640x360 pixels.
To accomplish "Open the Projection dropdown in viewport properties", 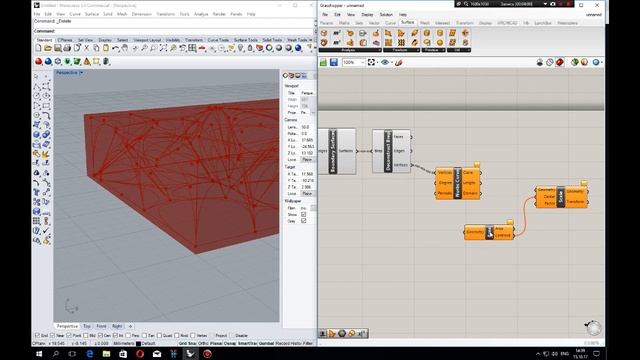I will (x=313, y=112).
